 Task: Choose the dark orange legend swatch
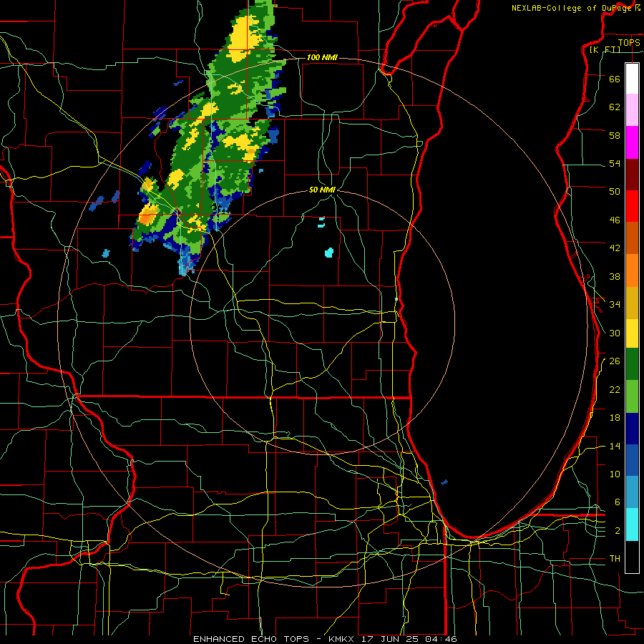[x=632, y=238]
